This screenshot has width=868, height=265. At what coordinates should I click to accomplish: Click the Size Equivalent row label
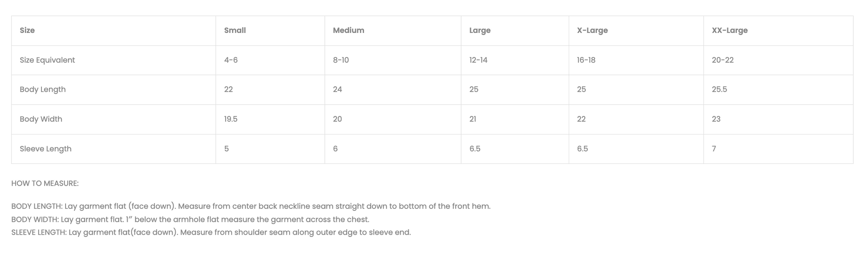(x=47, y=60)
